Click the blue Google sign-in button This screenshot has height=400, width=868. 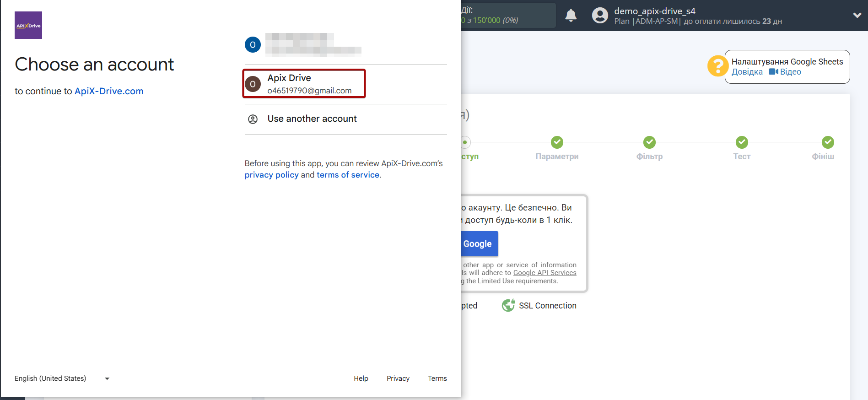click(x=480, y=244)
